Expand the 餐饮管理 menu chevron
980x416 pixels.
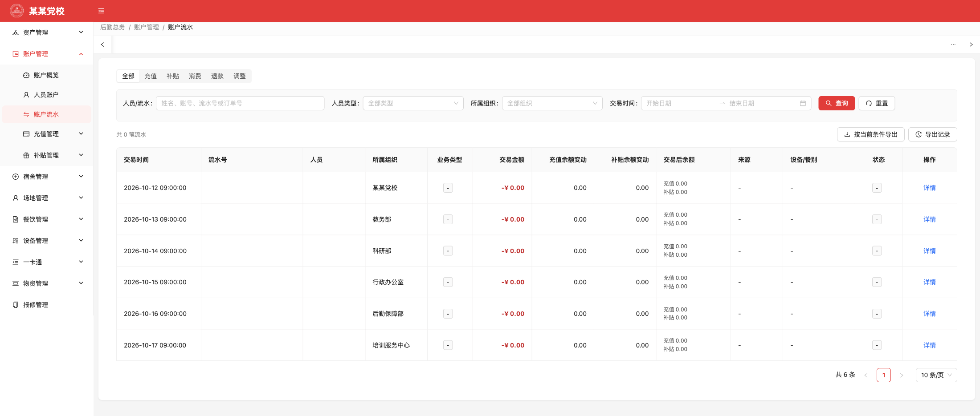pyautogui.click(x=81, y=219)
